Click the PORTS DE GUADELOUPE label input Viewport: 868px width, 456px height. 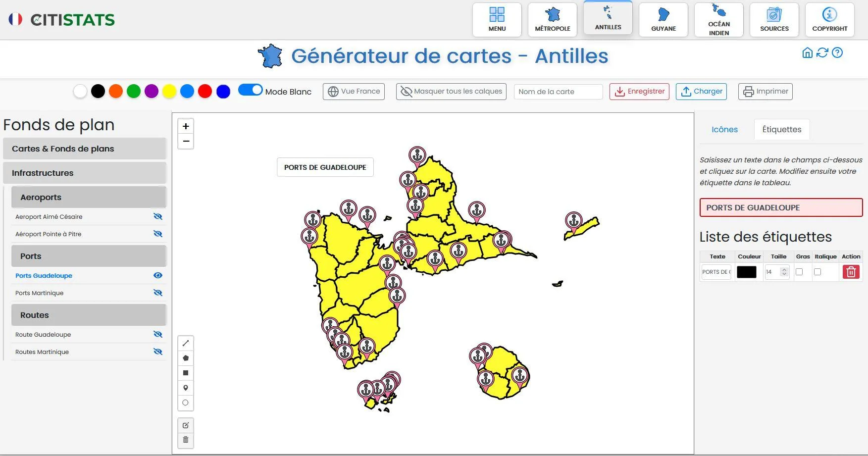[781, 207]
